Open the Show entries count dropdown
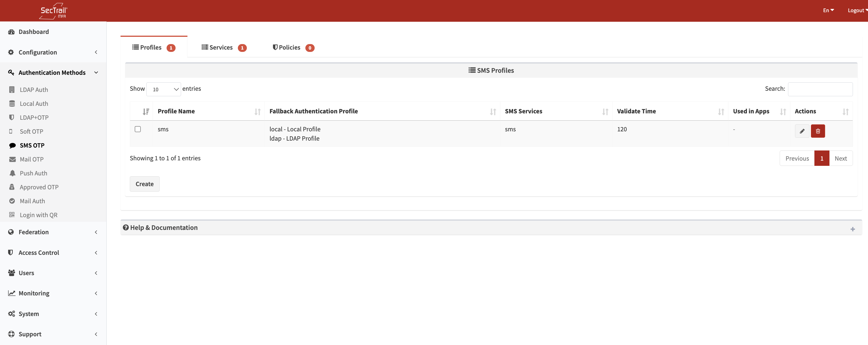The width and height of the screenshot is (868, 345). [x=163, y=89]
